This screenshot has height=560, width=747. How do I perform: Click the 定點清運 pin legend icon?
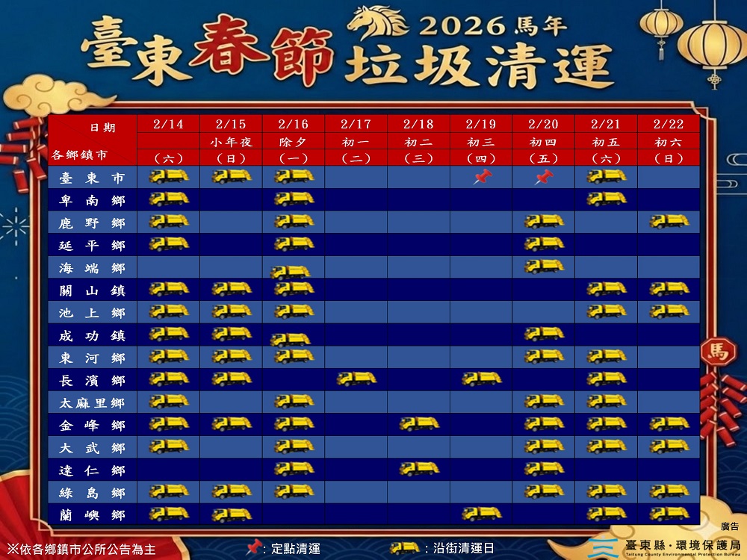click(255, 547)
